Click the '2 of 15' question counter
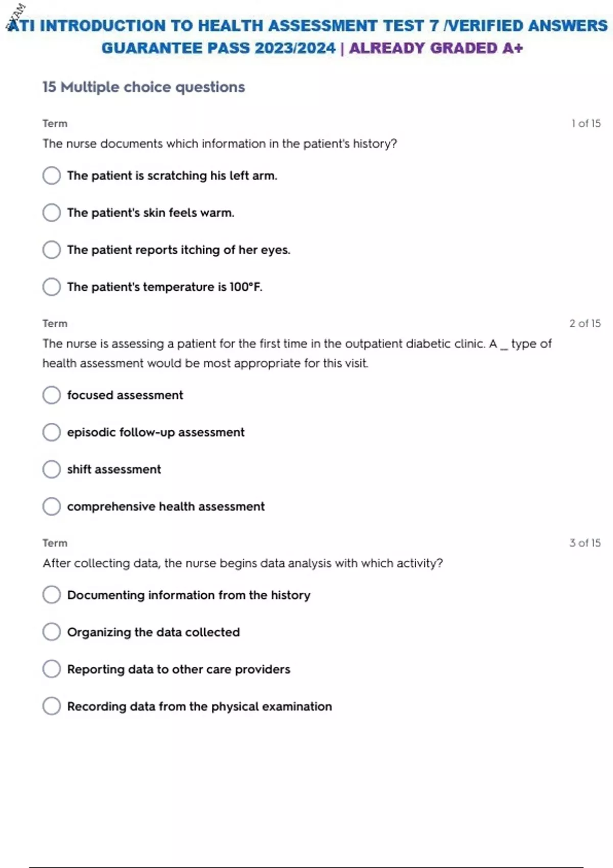The width and height of the screenshot is (613, 868). tap(585, 323)
